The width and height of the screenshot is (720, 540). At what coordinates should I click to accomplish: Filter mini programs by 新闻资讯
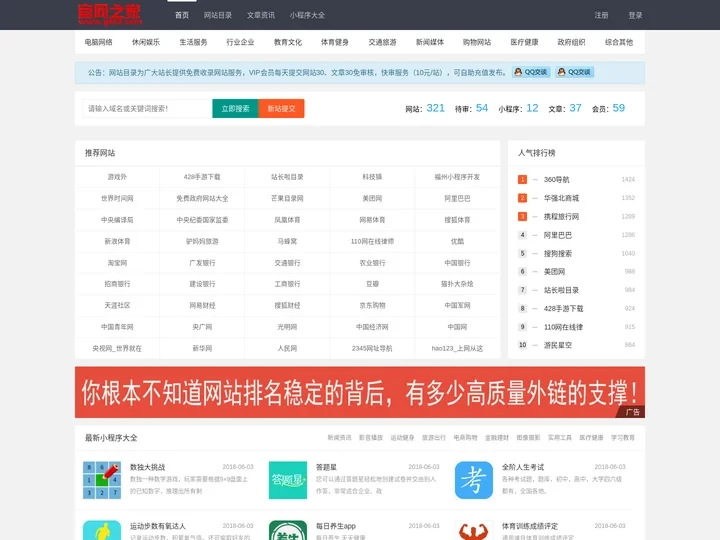(339, 438)
